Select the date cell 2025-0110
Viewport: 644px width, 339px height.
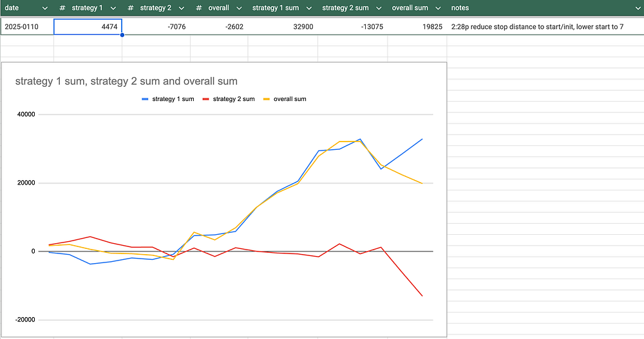[27, 26]
